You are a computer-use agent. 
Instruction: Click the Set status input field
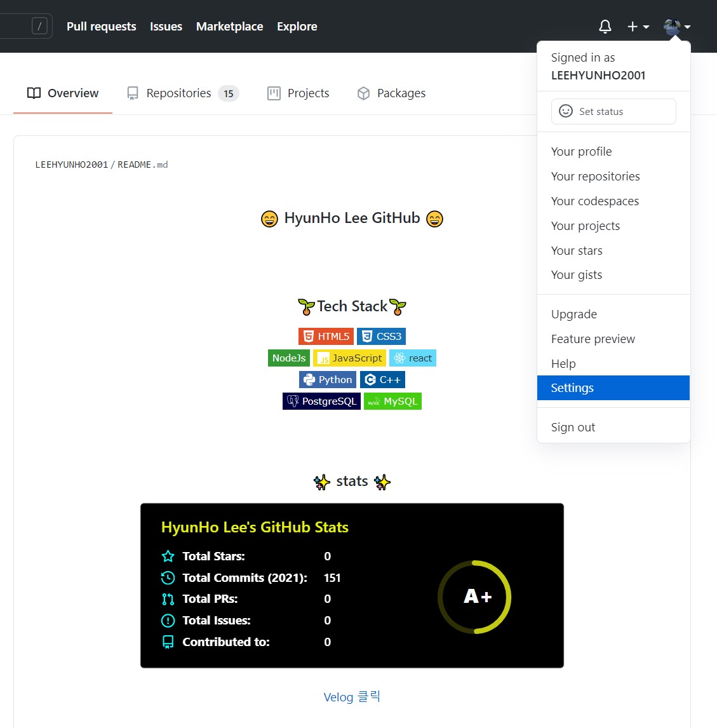tap(613, 111)
